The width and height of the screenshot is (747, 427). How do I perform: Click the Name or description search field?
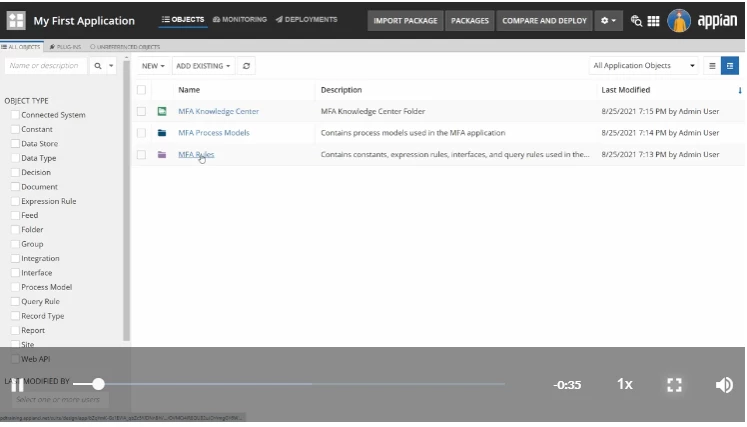46,66
